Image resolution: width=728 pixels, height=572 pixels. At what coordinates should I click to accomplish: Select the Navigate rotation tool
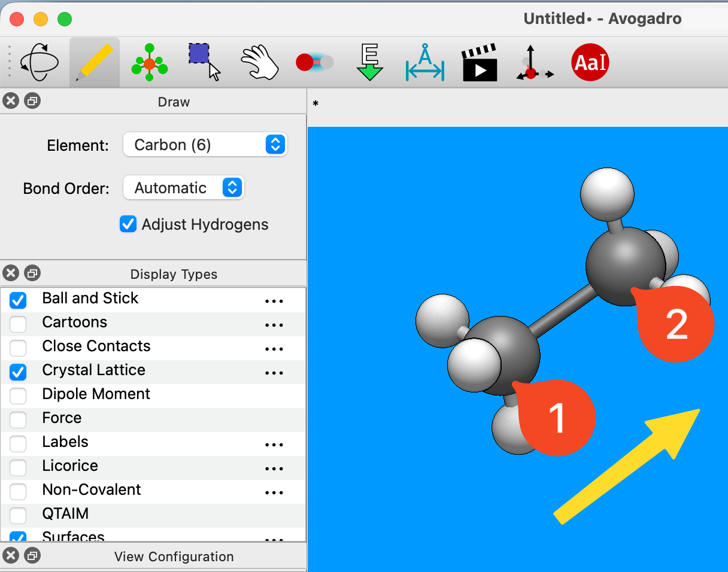[x=40, y=63]
